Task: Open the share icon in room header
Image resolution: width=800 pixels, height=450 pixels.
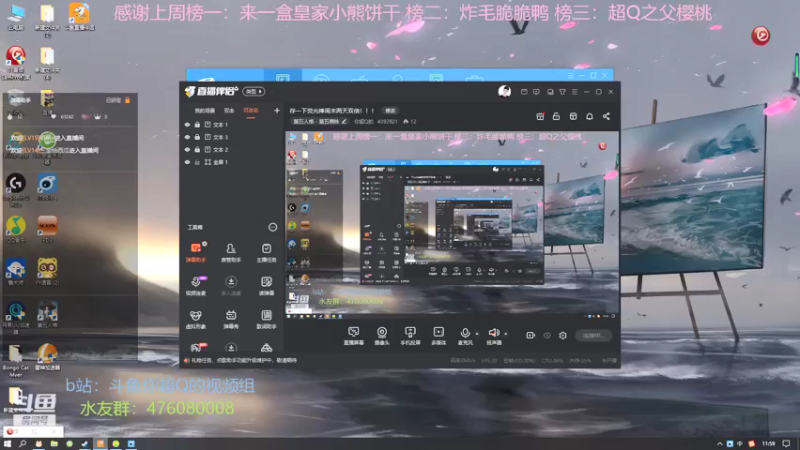Action: point(606,116)
